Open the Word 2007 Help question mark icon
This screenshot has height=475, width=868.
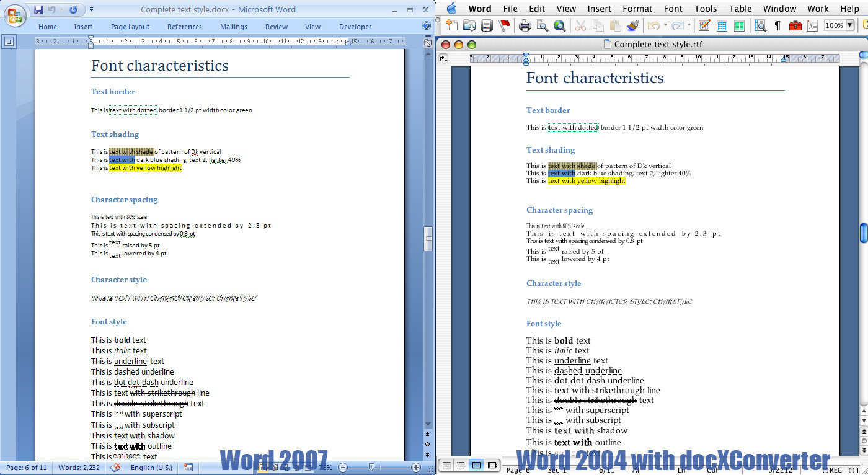pyautogui.click(x=427, y=26)
